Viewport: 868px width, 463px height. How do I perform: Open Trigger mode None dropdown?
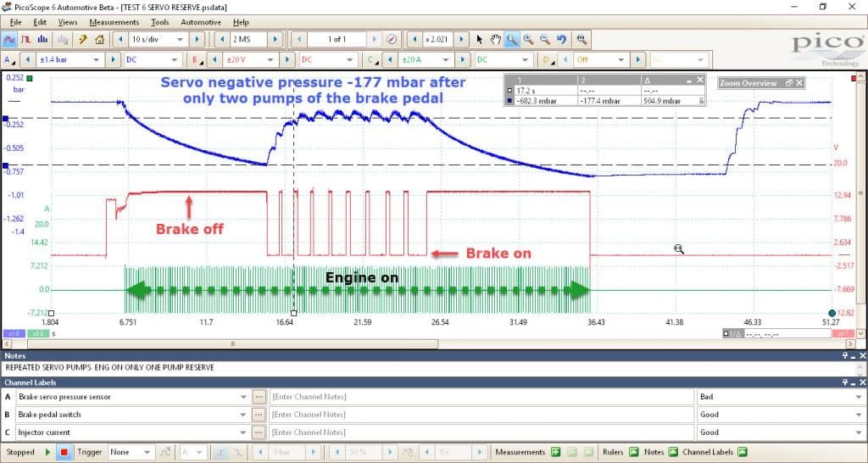pos(131,452)
